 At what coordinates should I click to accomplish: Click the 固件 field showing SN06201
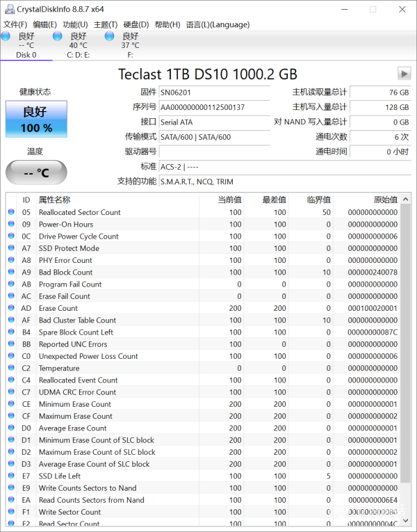tap(214, 92)
